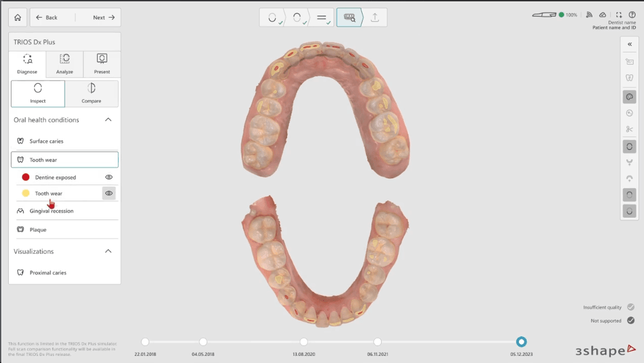Select the scissors trim tool
Viewport: 644px width, 363px height.
click(x=629, y=129)
